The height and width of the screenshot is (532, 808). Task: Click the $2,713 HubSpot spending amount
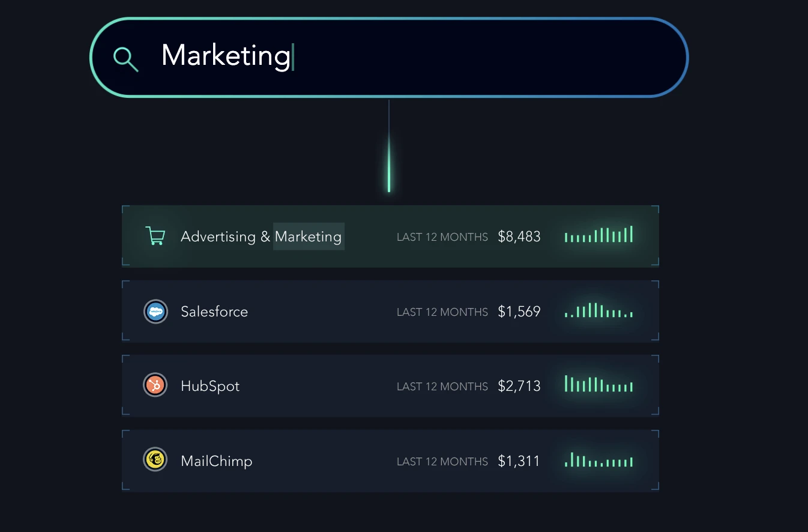click(x=519, y=386)
